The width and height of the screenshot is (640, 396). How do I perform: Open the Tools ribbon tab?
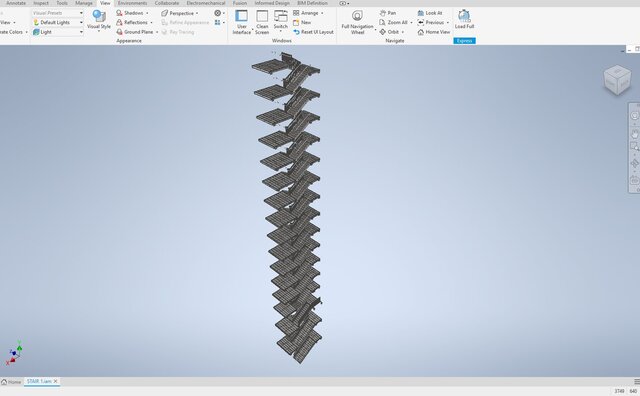(62, 3)
